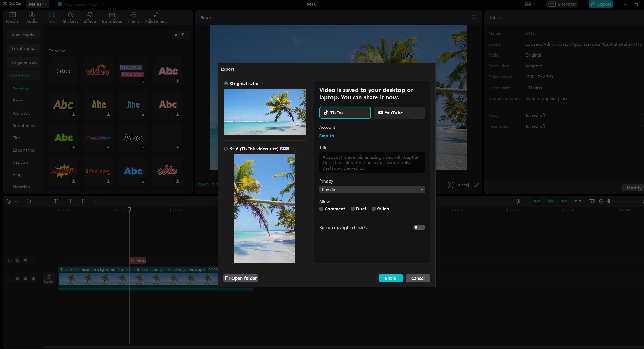The width and height of the screenshot is (644, 349).
Task: Adjust the timeline zoom slider
Action: click(609, 201)
